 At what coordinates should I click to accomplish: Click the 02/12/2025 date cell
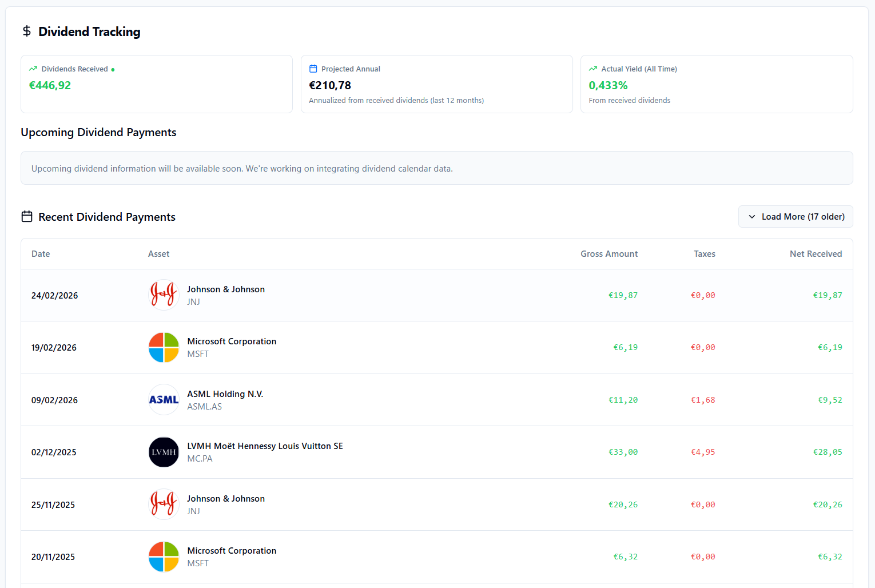click(54, 452)
